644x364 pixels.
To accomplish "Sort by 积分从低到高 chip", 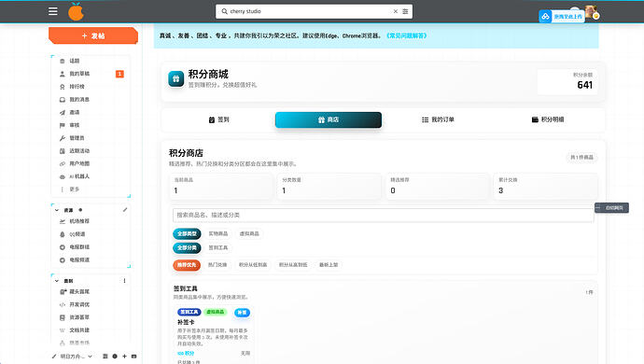I will click(253, 265).
